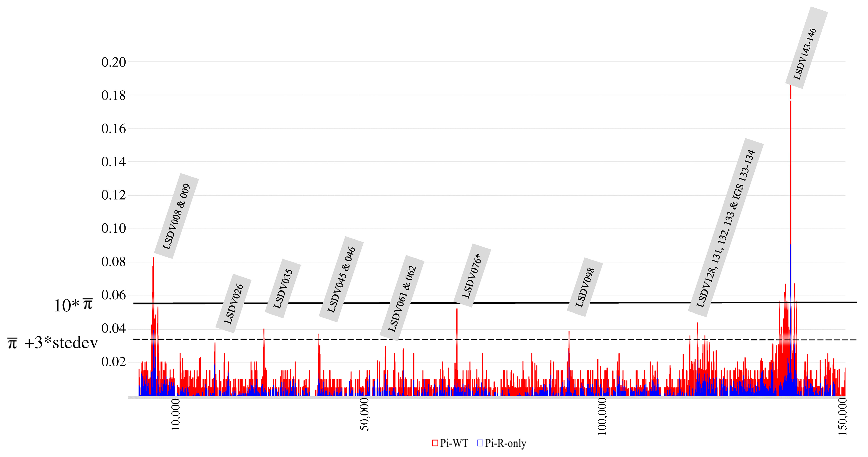Click the 100,000 x-axis tick label
The height and width of the screenshot is (457, 868).
click(x=602, y=416)
